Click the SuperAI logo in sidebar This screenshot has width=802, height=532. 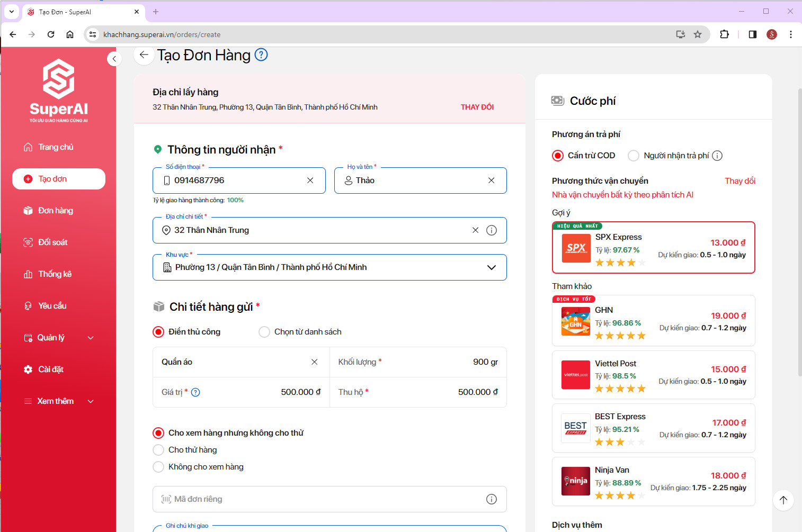tap(59, 90)
